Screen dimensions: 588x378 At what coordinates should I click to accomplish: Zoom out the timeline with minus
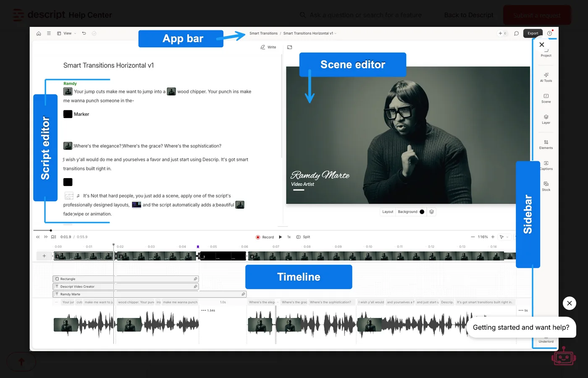pyautogui.click(x=473, y=237)
